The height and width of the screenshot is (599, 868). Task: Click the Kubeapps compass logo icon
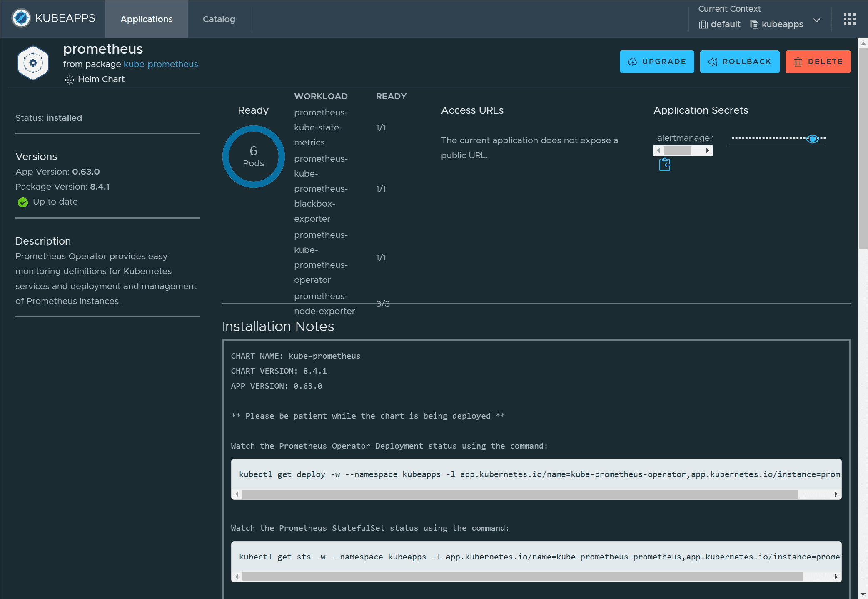click(x=21, y=18)
